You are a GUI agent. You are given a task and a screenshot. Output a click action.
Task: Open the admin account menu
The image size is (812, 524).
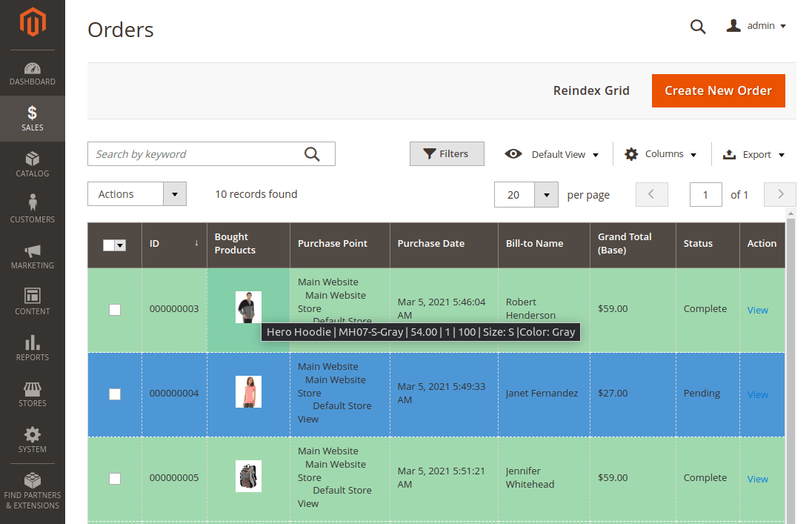click(756, 26)
